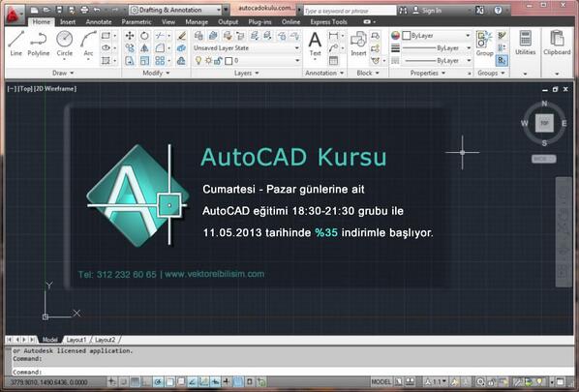Open the Unsaved Layer State dropdown
The width and height of the screenshot is (579, 392).
tap(247, 48)
